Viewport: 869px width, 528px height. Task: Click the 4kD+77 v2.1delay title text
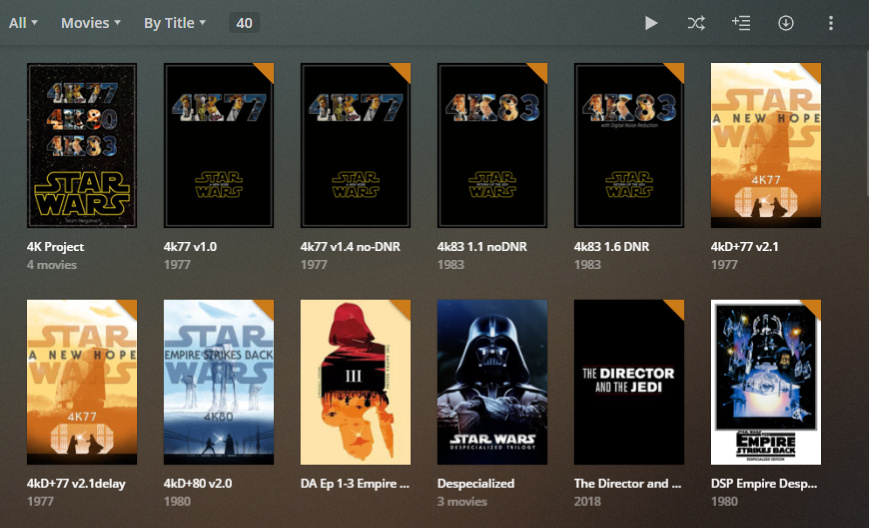pos(76,484)
